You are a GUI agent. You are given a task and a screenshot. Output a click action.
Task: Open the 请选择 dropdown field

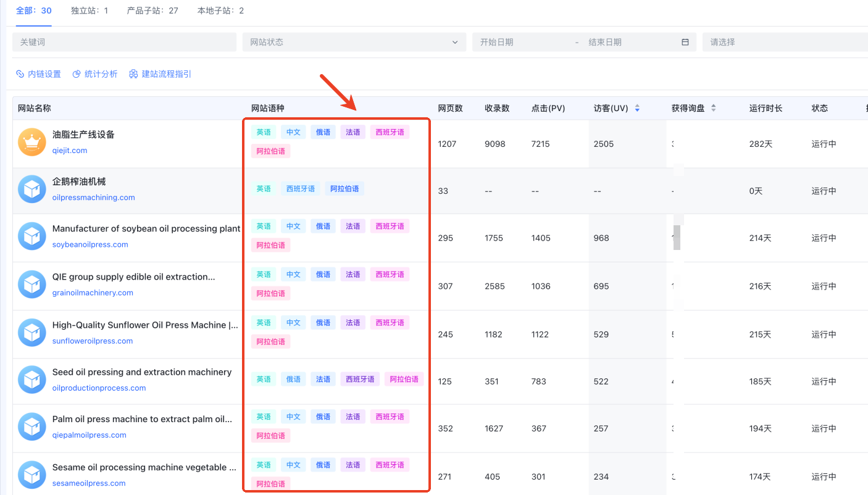(784, 42)
